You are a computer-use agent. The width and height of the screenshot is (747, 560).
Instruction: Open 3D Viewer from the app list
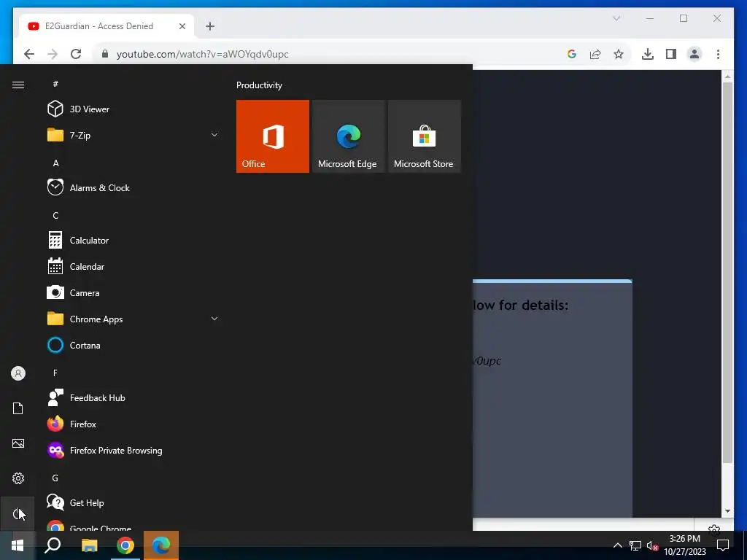[x=133, y=109]
